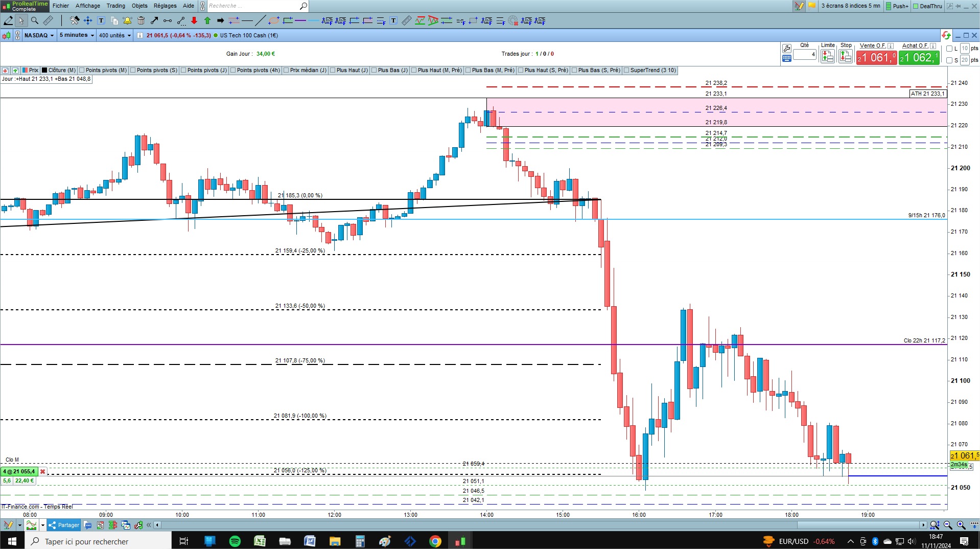Select the pencil drawing tool
This screenshot has width=980, height=549.
8,20
